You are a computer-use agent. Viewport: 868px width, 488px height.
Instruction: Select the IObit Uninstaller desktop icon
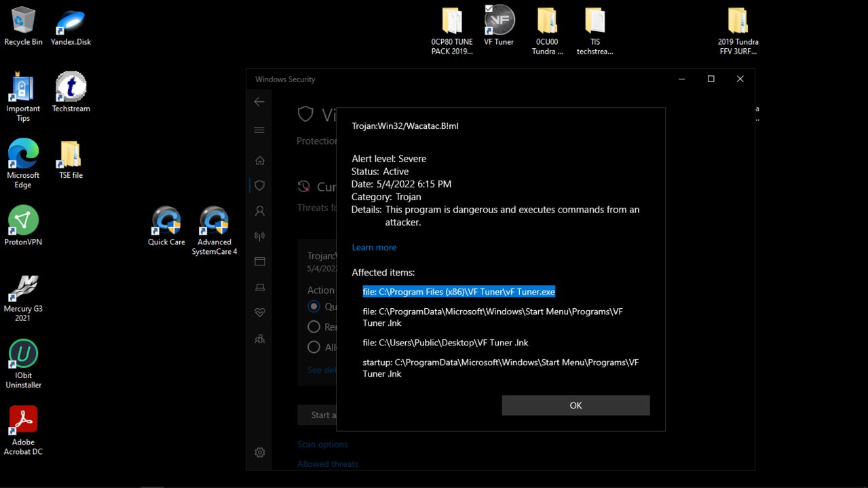click(23, 364)
